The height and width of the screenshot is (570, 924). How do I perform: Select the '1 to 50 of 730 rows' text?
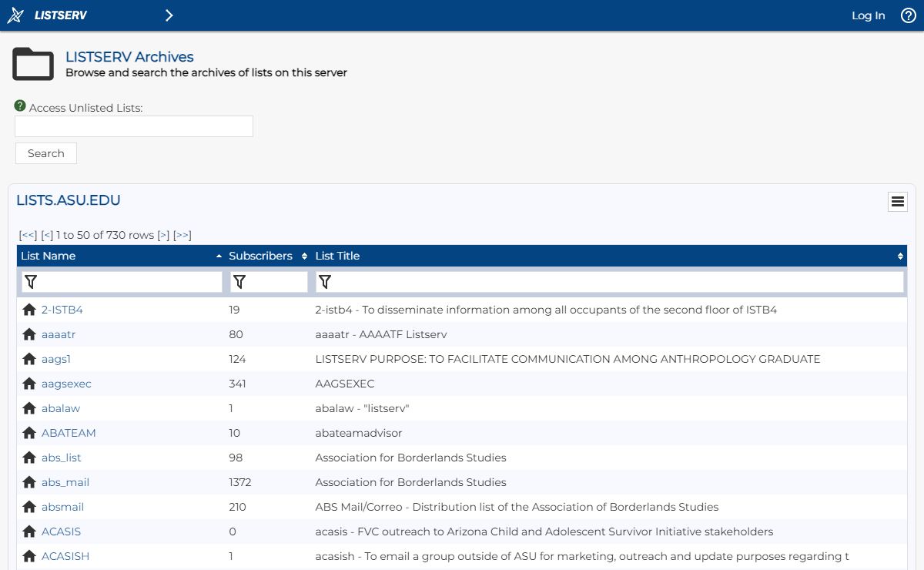point(105,235)
